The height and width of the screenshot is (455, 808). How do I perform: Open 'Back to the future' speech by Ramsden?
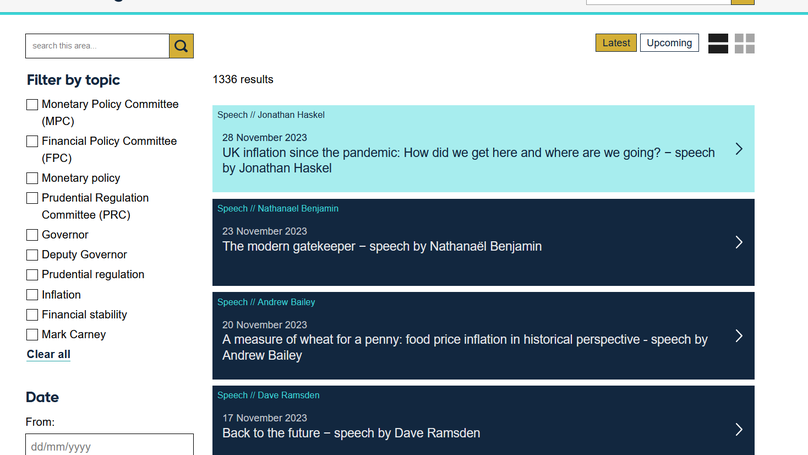(351, 433)
